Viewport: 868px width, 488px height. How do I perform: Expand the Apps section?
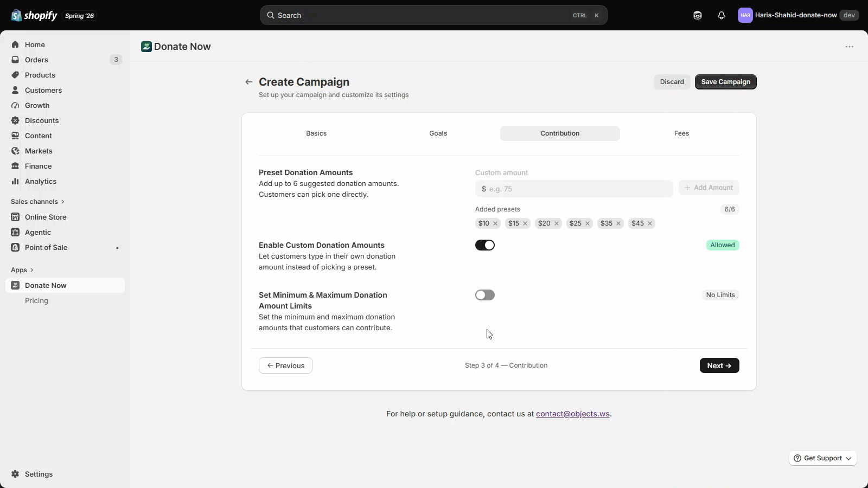(22, 270)
